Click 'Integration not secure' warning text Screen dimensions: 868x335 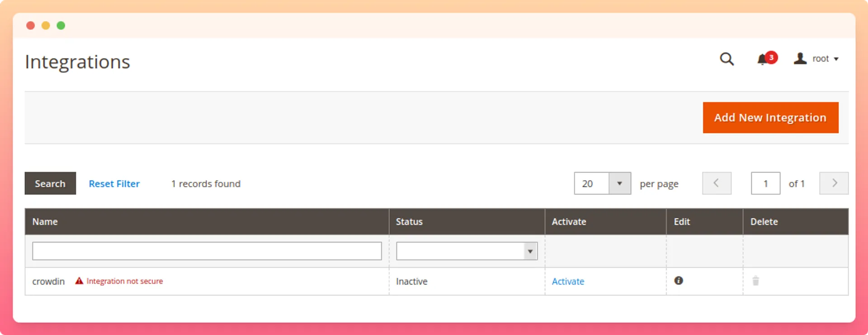tap(125, 281)
